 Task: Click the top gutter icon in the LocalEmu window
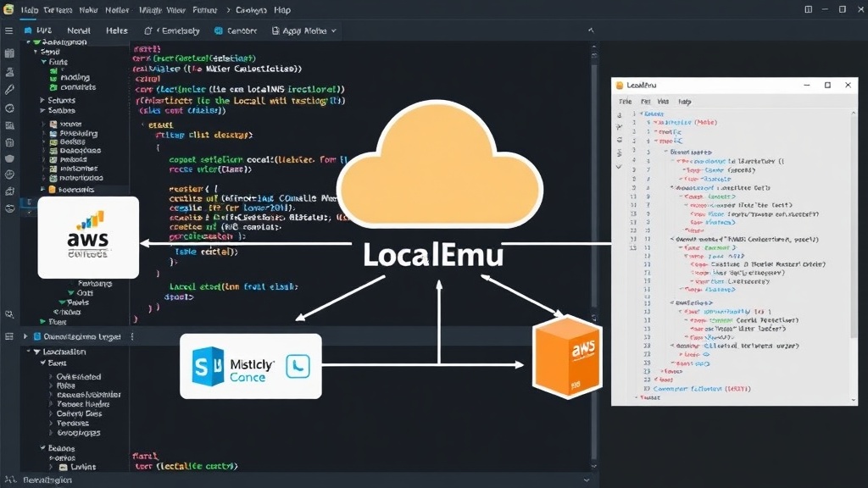pos(619,114)
